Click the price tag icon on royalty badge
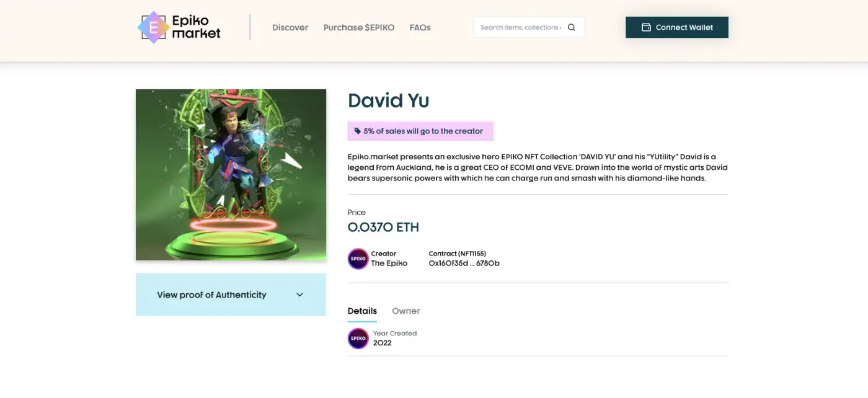Image resolution: width=868 pixels, height=398 pixels. (358, 131)
